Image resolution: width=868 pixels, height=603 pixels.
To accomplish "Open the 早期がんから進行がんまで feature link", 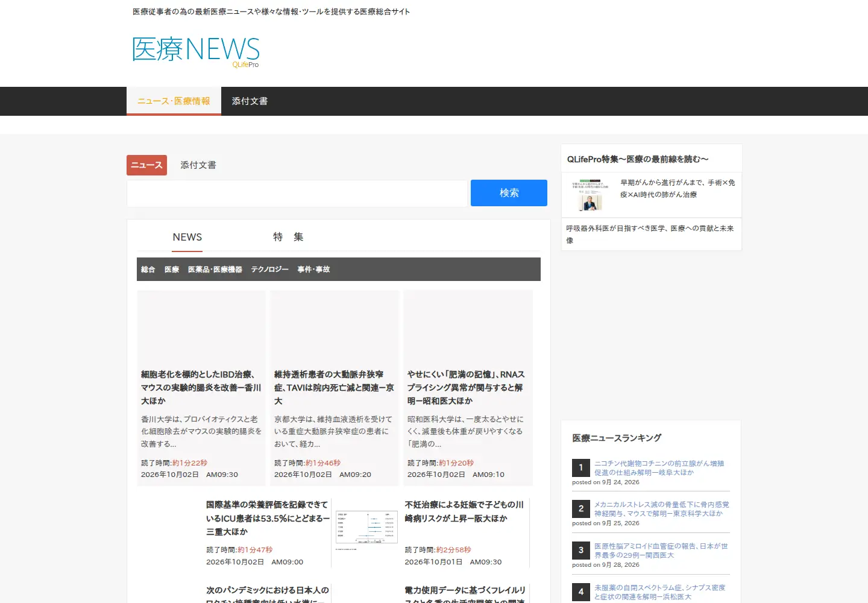I will pos(678,189).
